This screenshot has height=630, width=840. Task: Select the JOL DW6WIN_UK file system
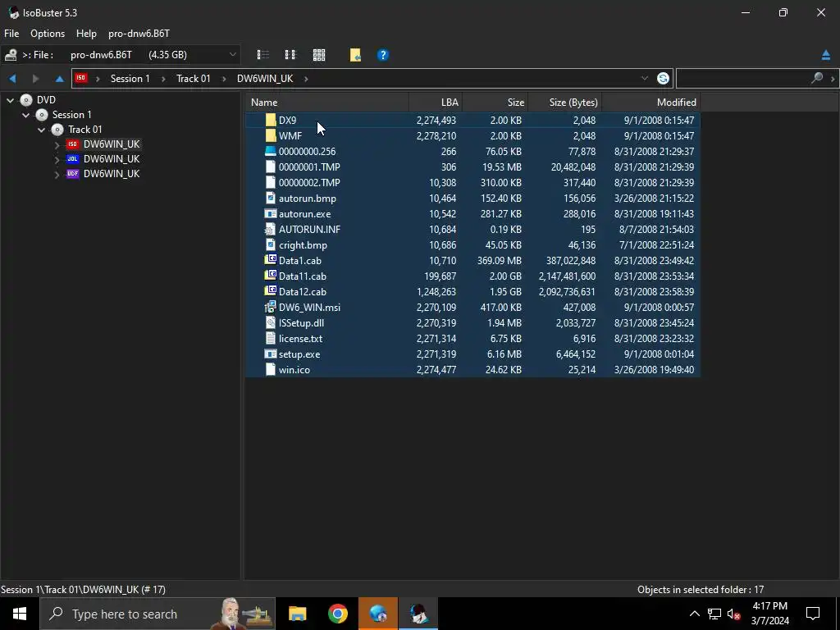coord(112,159)
